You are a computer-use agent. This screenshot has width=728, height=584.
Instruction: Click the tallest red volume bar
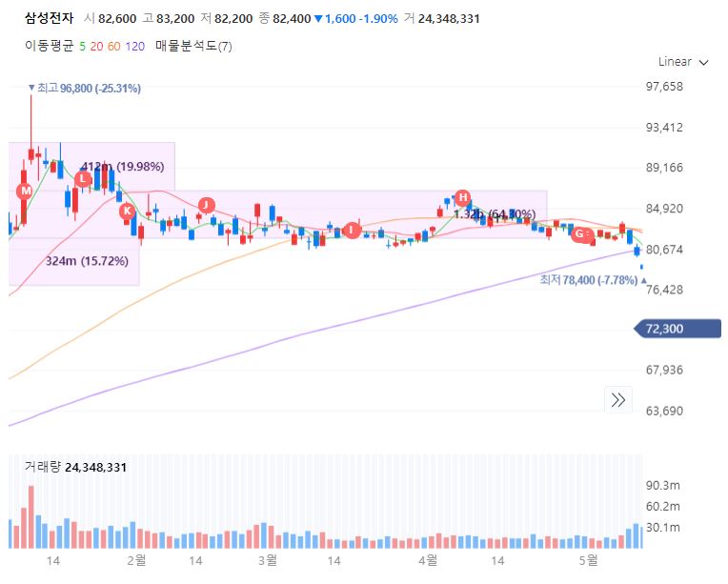pos(31,516)
